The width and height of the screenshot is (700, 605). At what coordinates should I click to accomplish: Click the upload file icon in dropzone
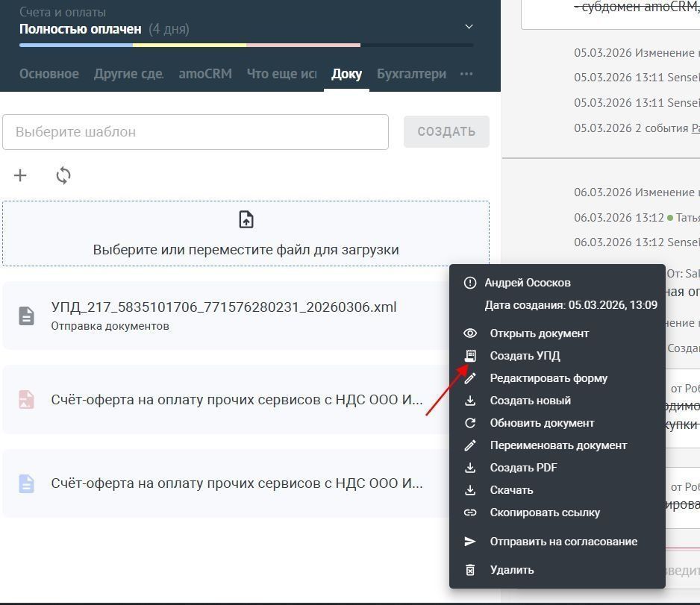coord(246,219)
